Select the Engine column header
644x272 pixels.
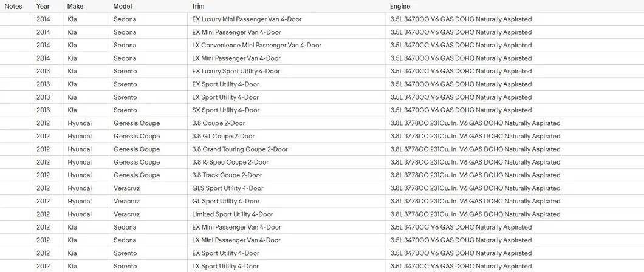[400, 6]
